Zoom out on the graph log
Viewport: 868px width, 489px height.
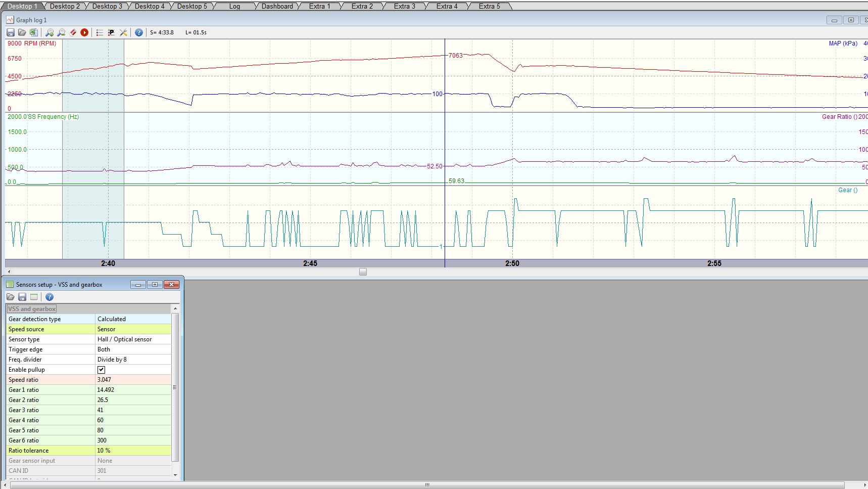(61, 32)
